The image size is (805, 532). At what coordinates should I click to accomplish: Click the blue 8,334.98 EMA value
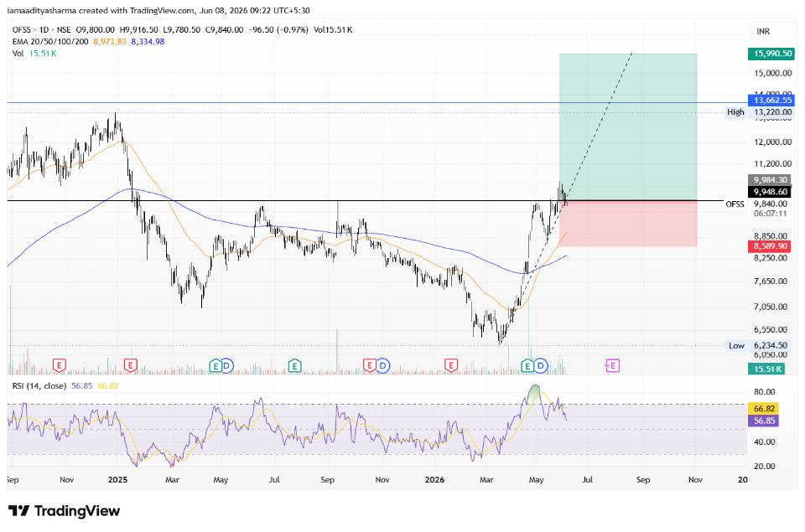point(148,42)
